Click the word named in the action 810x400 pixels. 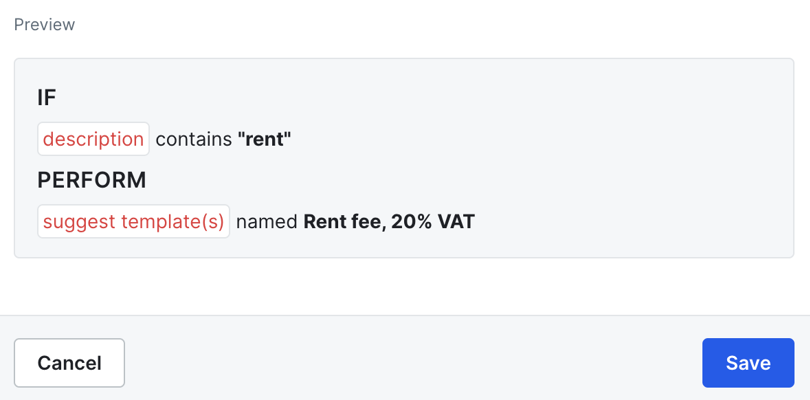pyautogui.click(x=267, y=221)
